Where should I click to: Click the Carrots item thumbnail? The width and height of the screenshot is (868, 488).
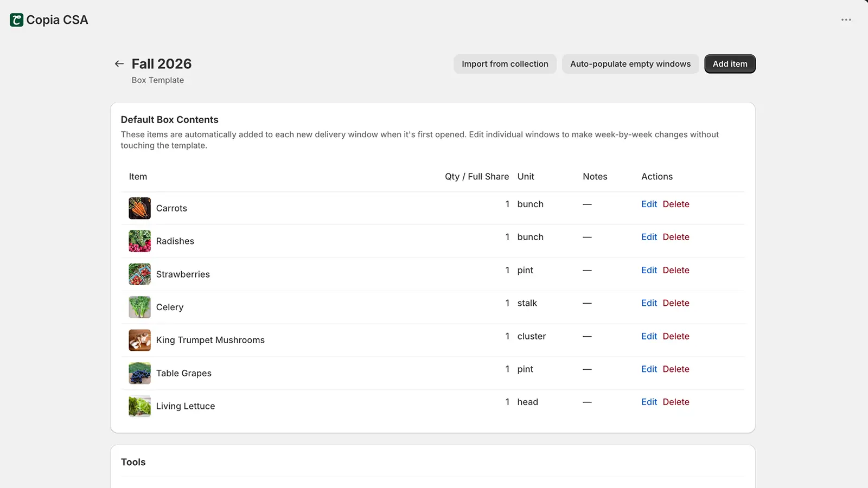(139, 208)
